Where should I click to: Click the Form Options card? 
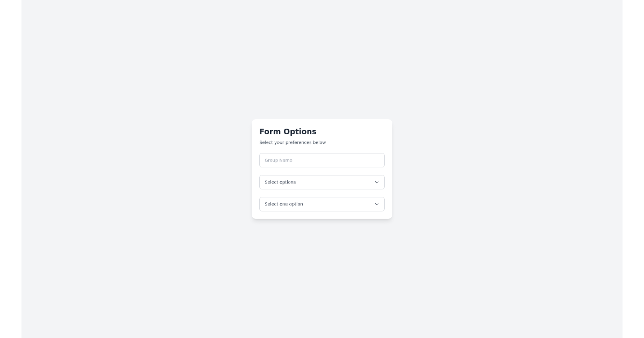321,169
